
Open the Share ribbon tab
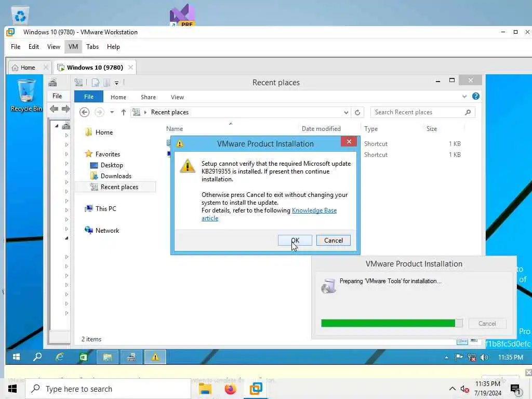(x=148, y=97)
